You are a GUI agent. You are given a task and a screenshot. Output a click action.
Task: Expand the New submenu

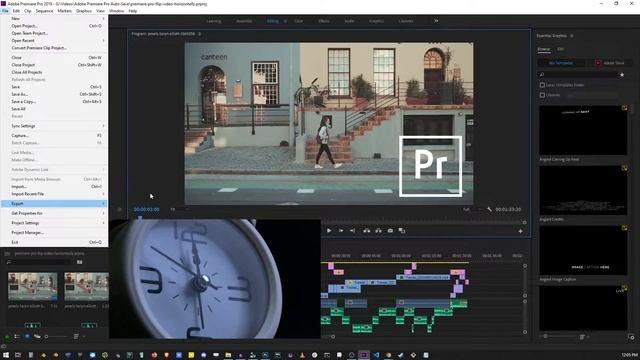click(x=54, y=18)
